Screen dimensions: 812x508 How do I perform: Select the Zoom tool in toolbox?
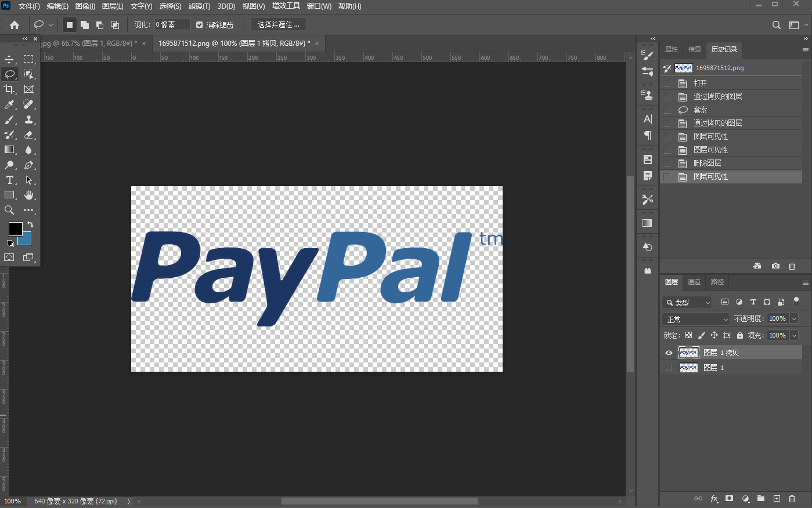(x=9, y=210)
